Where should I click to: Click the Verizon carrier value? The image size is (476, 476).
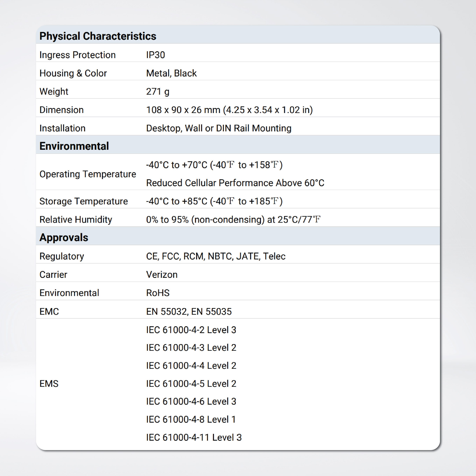tap(162, 275)
